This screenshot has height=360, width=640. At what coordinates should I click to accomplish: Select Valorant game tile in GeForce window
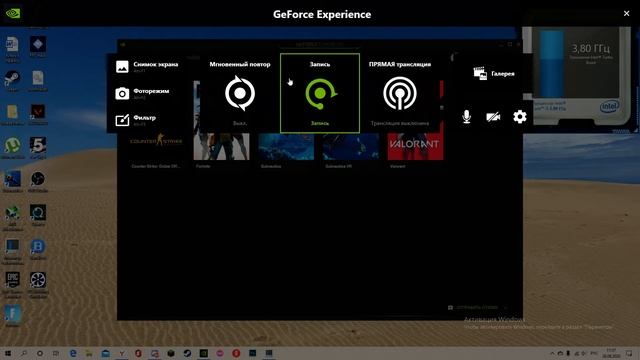[415, 147]
